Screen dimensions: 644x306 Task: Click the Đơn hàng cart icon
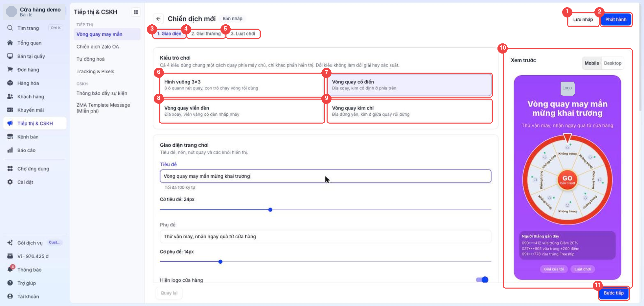click(10, 70)
